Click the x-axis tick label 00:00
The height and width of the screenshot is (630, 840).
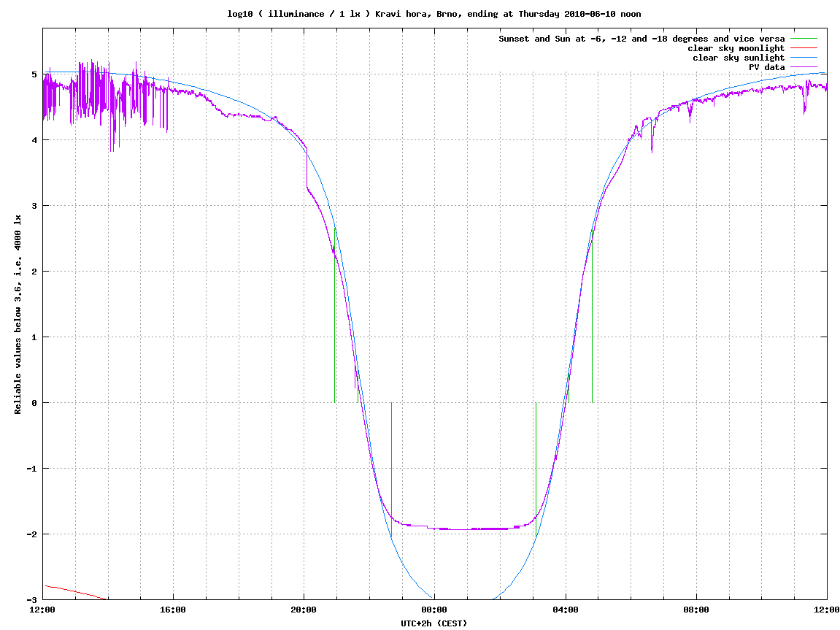pos(434,610)
